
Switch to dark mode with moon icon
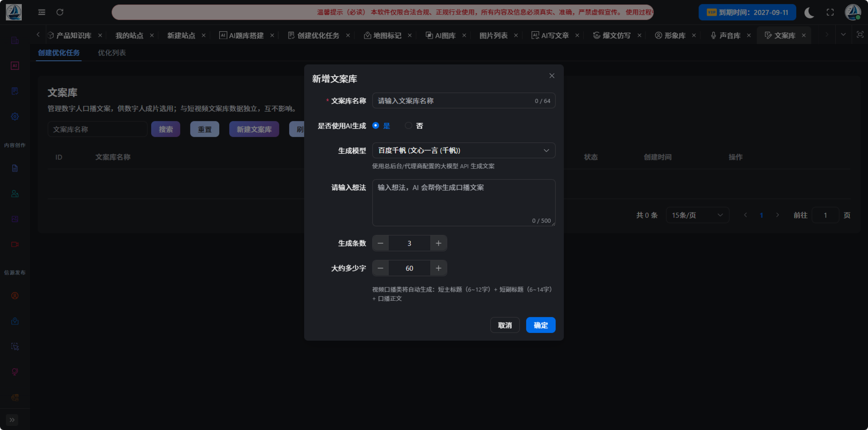coord(809,13)
